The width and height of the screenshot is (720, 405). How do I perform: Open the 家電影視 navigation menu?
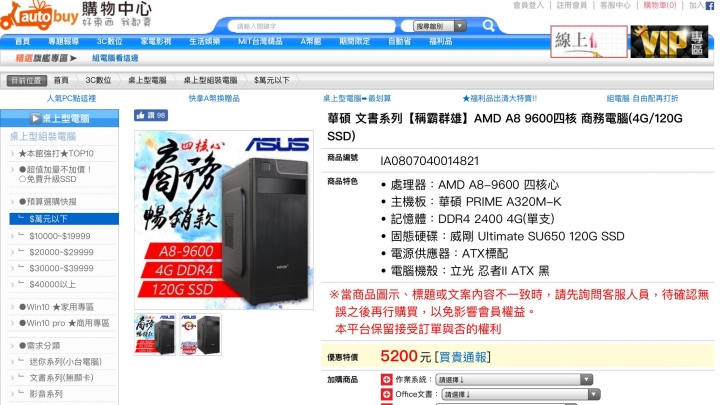point(156,42)
